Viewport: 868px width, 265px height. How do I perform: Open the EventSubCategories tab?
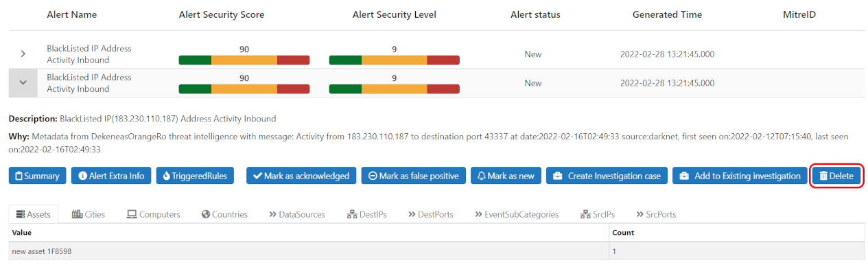click(x=517, y=214)
